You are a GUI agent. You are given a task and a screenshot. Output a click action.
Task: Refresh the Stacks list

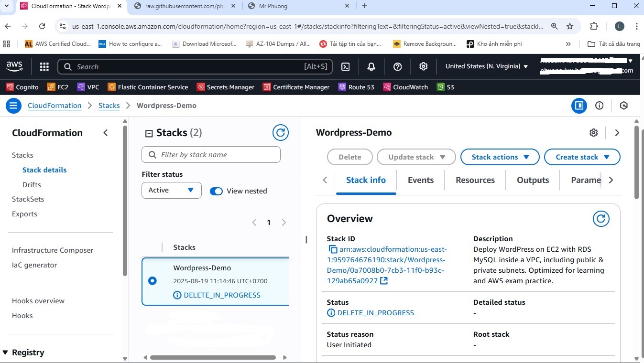[x=281, y=133]
